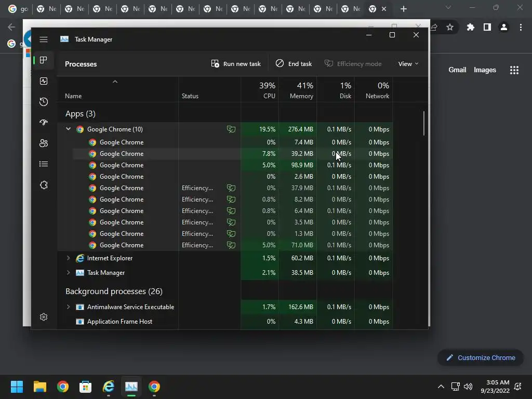
Task: Click Run new task button
Action: [236, 64]
